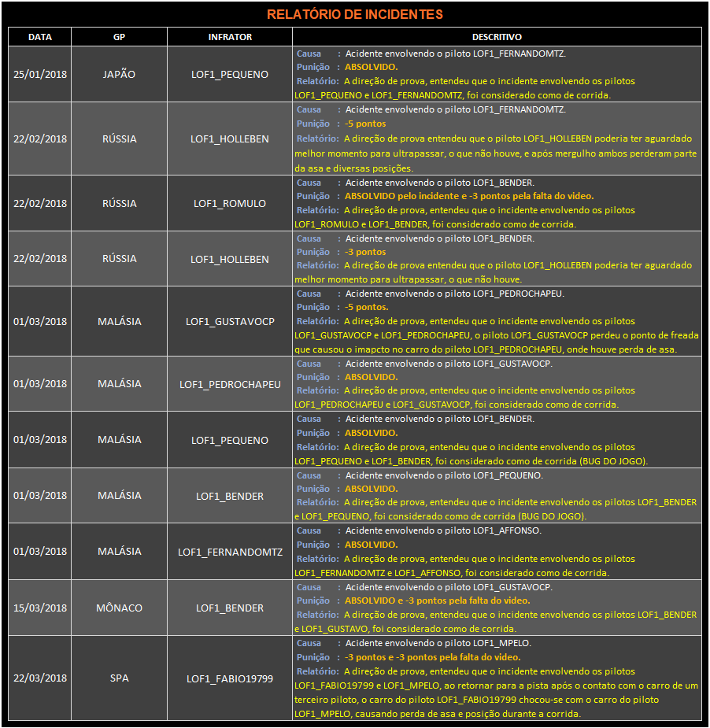Select infrator LOF1_GUSTAVOCP

pos(230,321)
